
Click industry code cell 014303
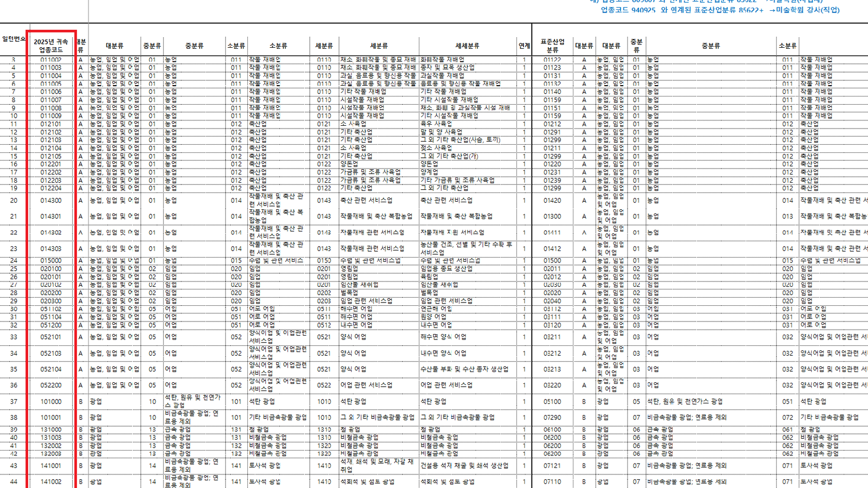point(51,249)
